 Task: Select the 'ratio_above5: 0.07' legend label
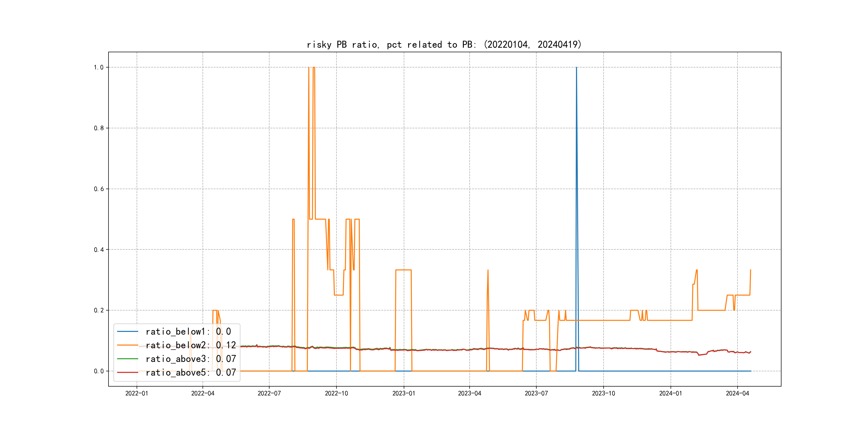[x=191, y=372]
